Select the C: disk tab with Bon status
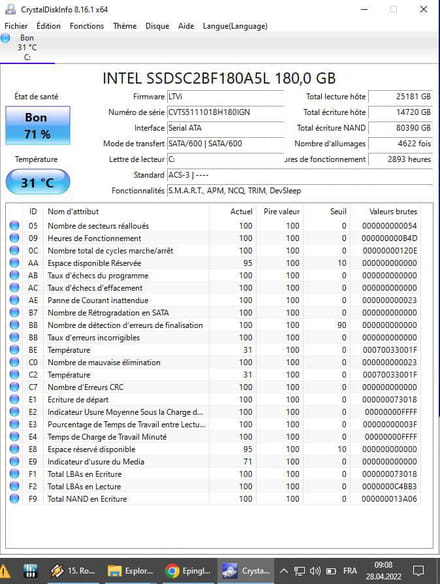The height and width of the screenshot is (584, 440). pos(27,47)
